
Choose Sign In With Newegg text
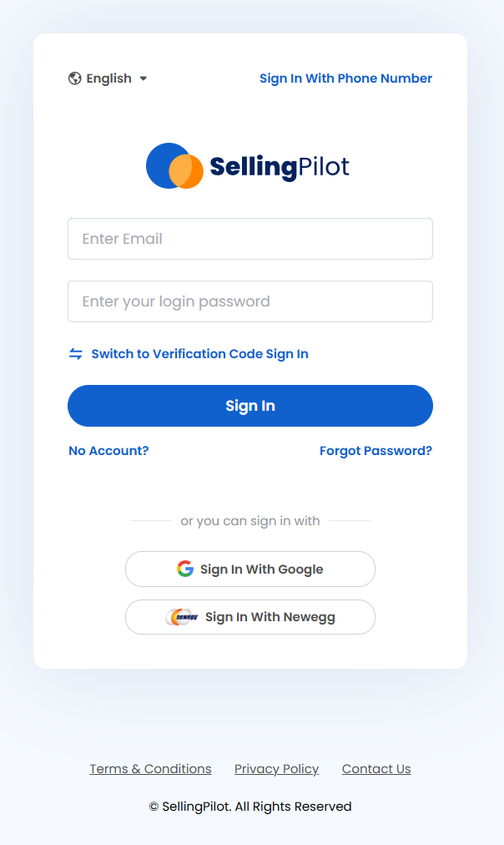(270, 617)
